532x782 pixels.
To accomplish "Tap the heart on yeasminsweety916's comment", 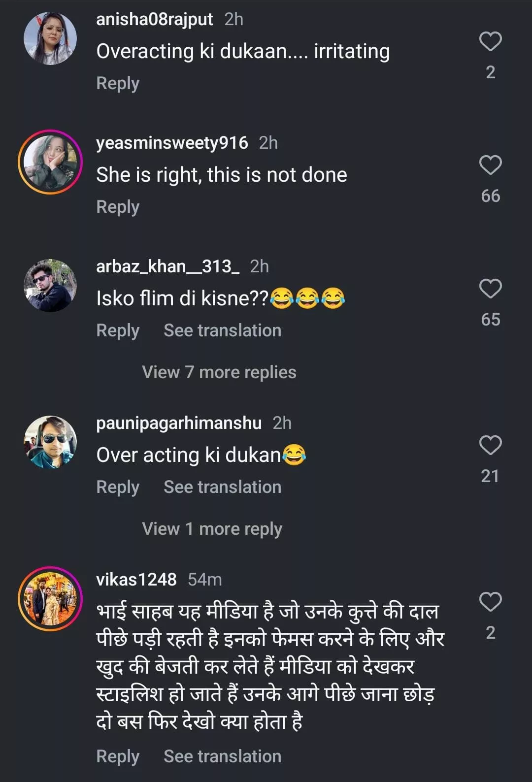I will (490, 165).
